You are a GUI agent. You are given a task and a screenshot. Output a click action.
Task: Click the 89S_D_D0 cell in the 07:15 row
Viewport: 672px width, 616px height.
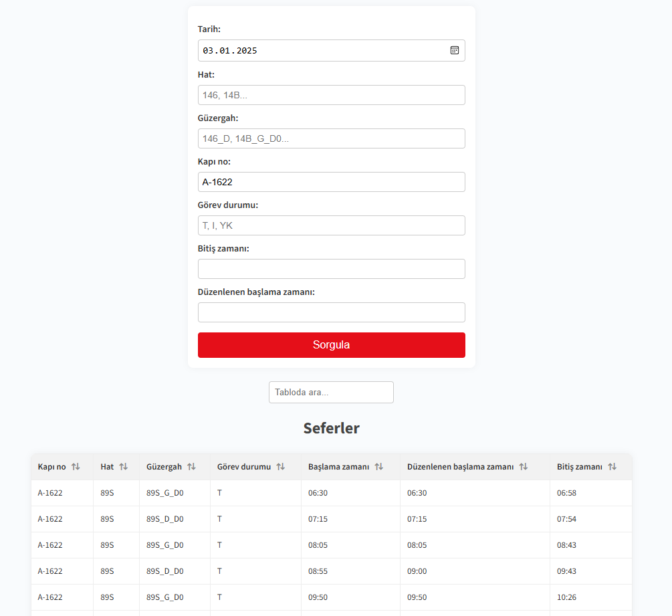(x=165, y=519)
